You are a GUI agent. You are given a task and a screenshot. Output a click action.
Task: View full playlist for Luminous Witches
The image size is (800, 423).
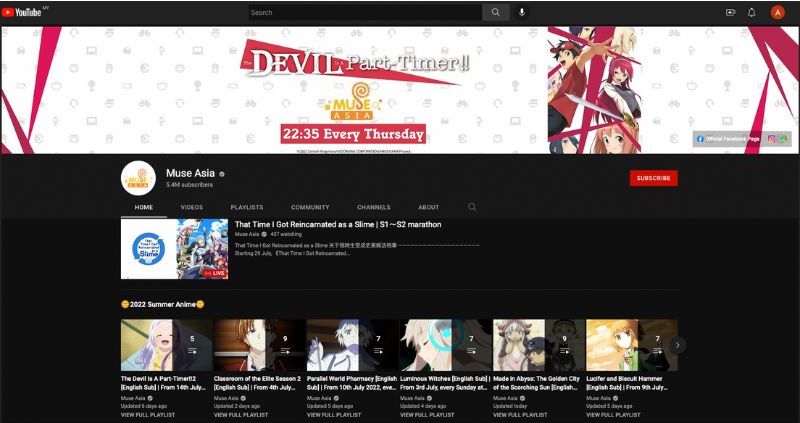click(427, 415)
